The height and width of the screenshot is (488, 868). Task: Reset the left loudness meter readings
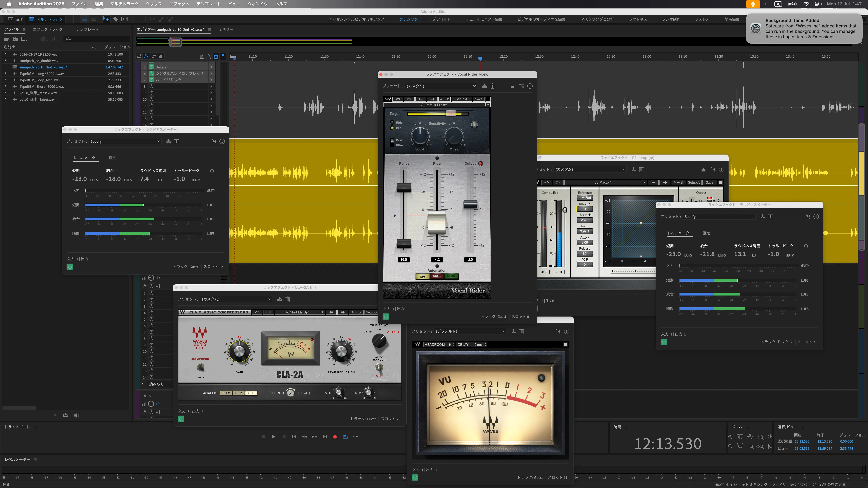[x=212, y=171]
